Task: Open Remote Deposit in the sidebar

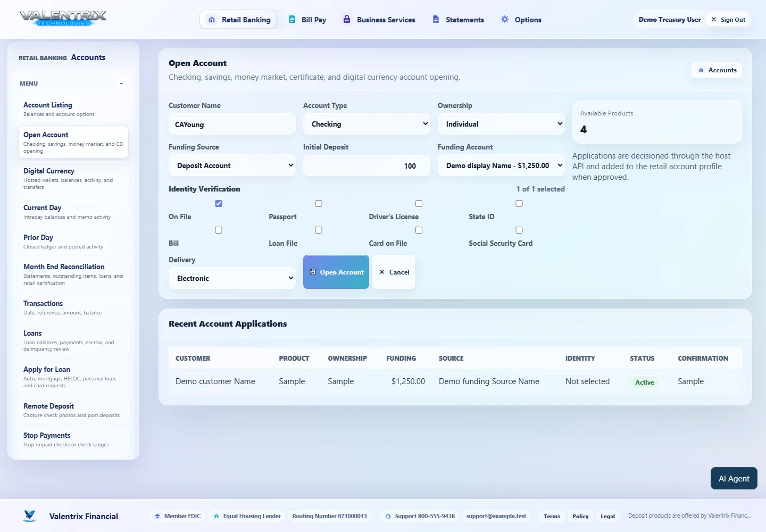Action: coord(73,410)
